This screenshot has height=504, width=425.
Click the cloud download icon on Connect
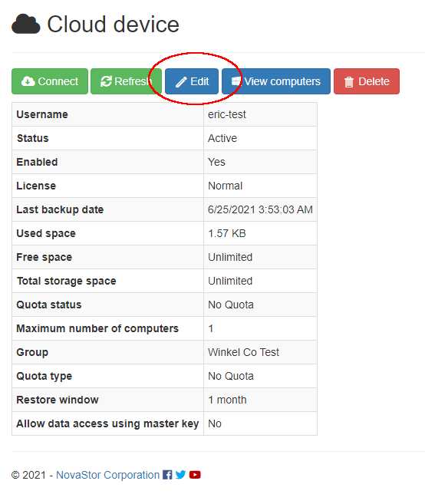28,81
